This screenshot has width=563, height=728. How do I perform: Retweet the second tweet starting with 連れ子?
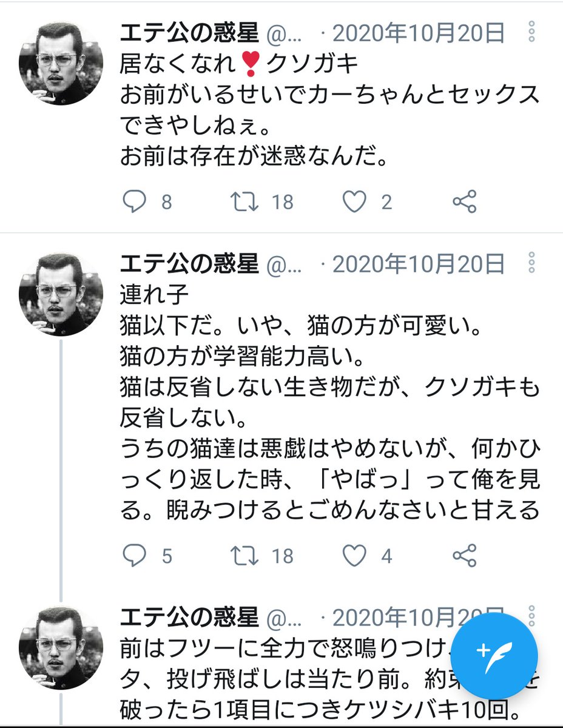coord(245,555)
